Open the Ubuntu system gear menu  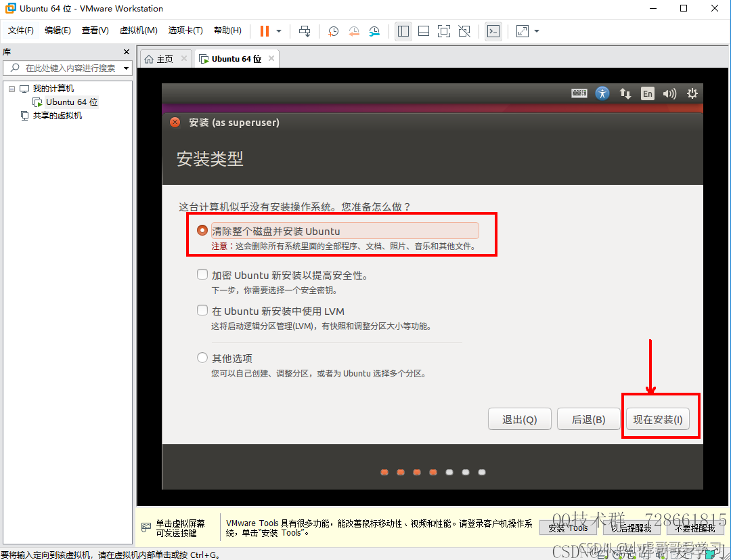(x=692, y=93)
